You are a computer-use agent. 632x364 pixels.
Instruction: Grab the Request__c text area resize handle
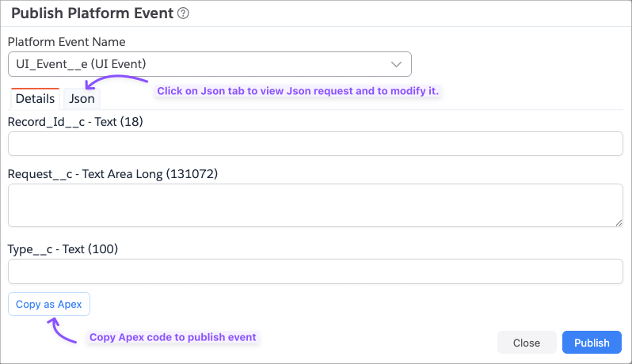tap(619, 223)
